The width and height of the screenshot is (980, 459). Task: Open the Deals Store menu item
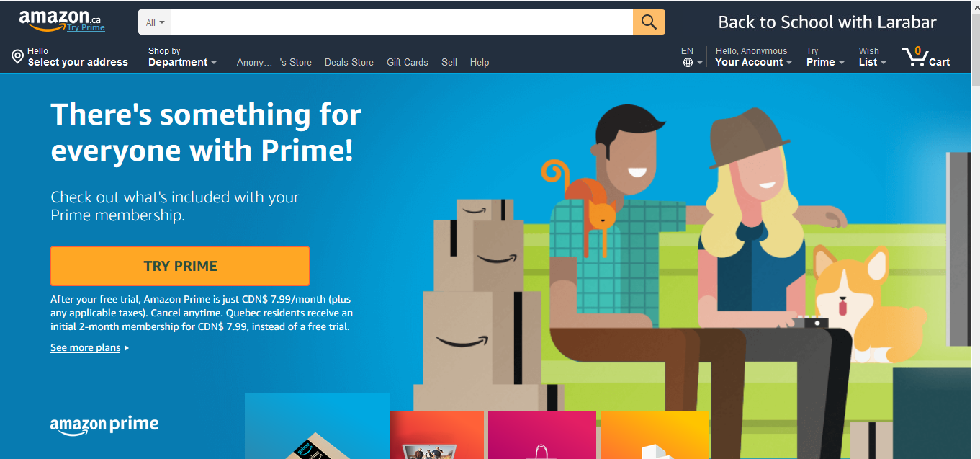[x=349, y=63]
